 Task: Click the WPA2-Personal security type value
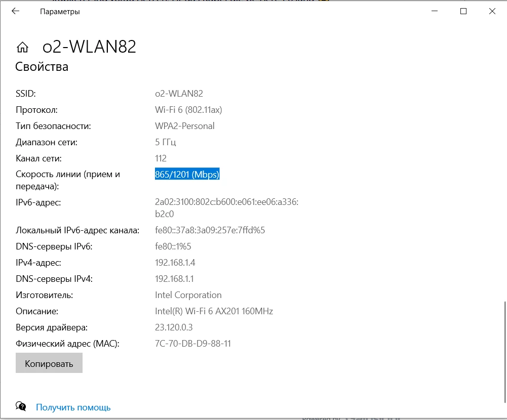pyautogui.click(x=184, y=126)
